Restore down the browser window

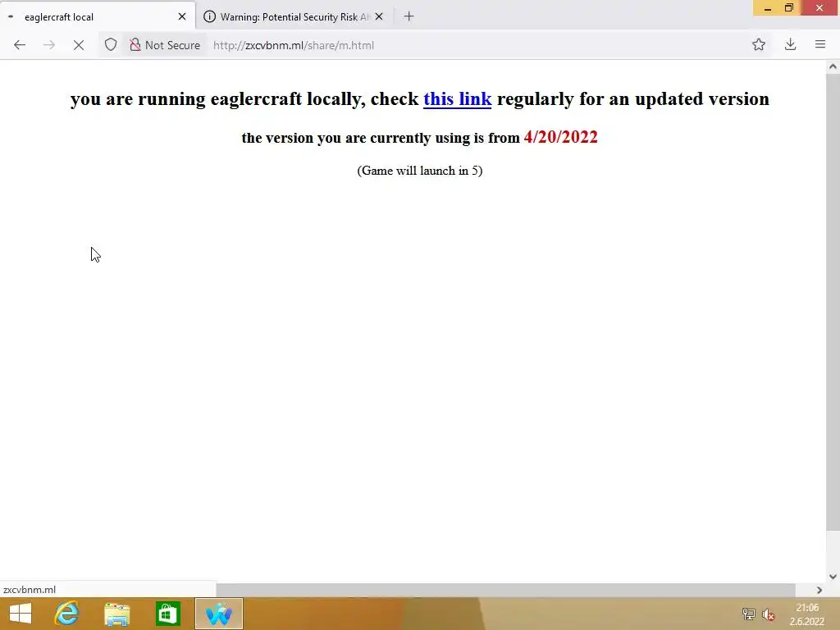(x=789, y=8)
